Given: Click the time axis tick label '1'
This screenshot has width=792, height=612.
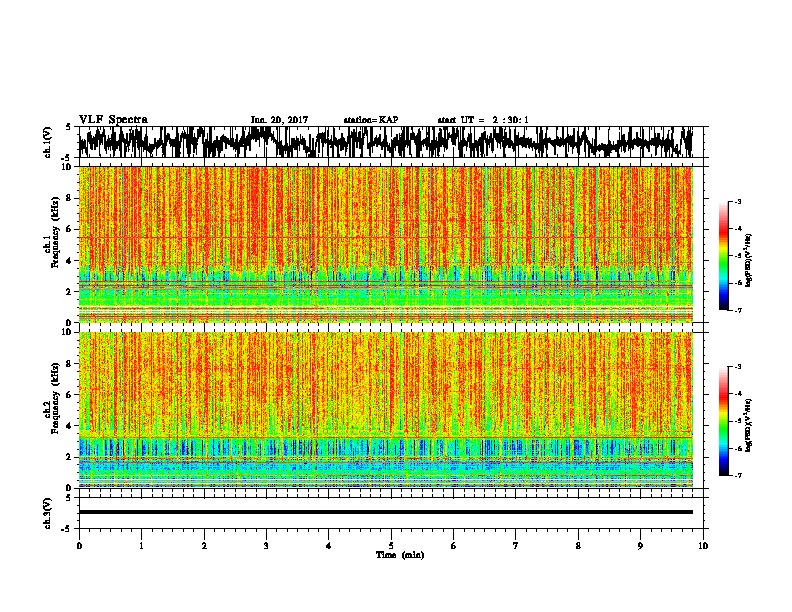Looking at the screenshot, I should pyautogui.click(x=141, y=546).
